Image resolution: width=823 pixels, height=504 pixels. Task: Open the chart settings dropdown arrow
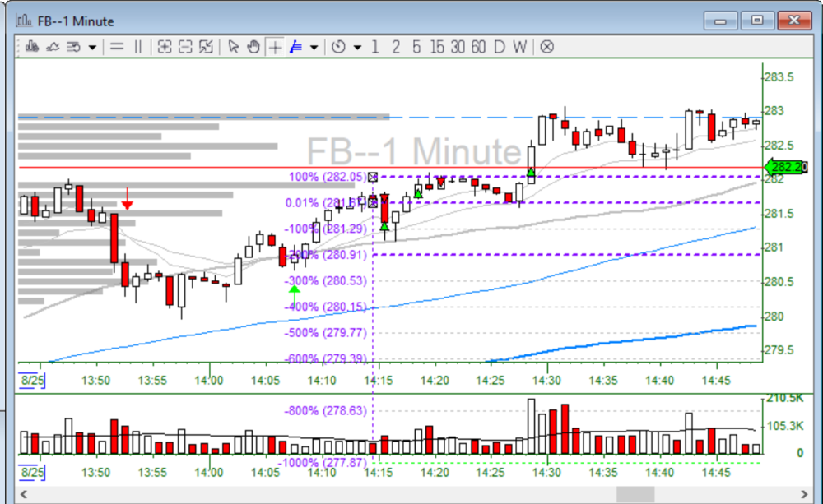click(x=92, y=47)
